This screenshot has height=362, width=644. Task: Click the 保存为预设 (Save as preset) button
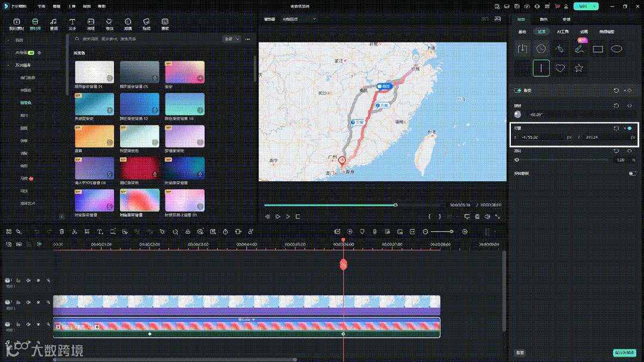pyautogui.click(x=625, y=352)
